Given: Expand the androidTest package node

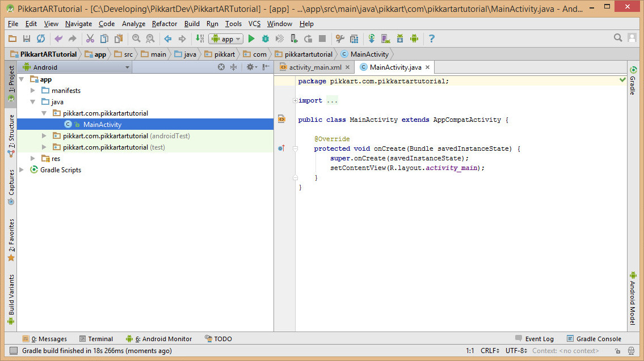Looking at the screenshot, I should click(44, 136).
